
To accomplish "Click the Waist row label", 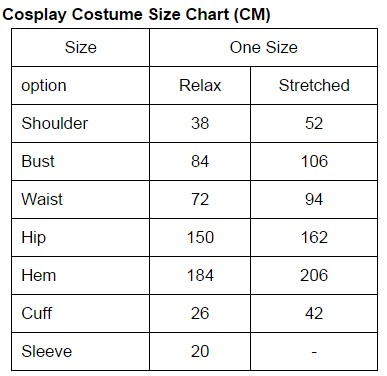I will [x=42, y=199].
